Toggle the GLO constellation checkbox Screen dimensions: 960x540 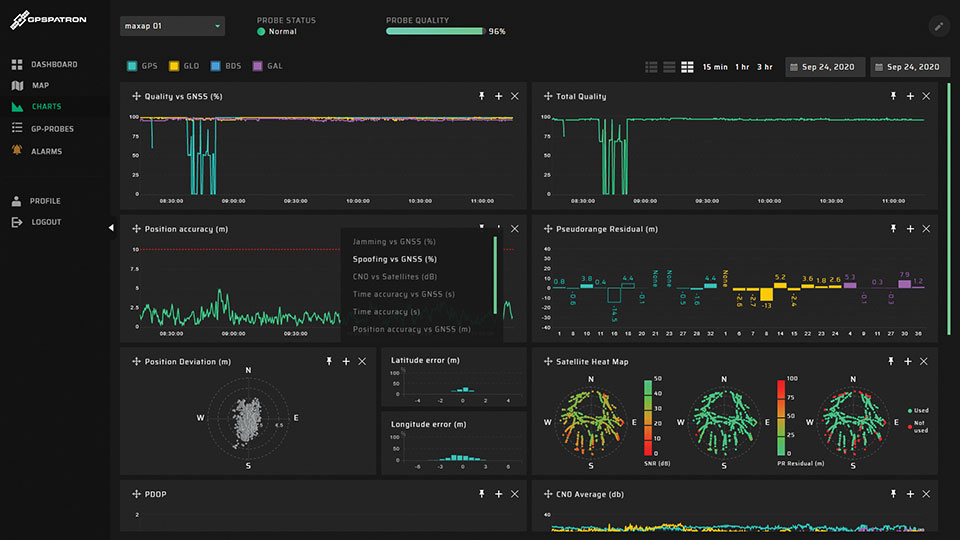(174, 66)
